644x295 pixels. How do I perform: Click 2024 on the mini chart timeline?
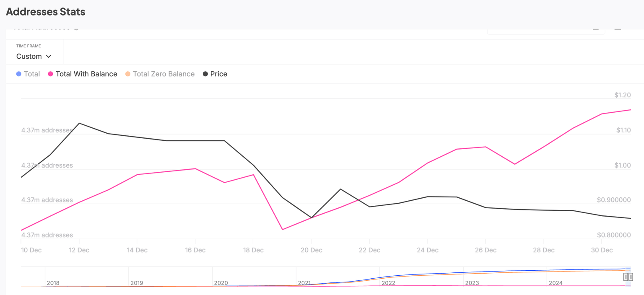pyautogui.click(x=556, y=283)
